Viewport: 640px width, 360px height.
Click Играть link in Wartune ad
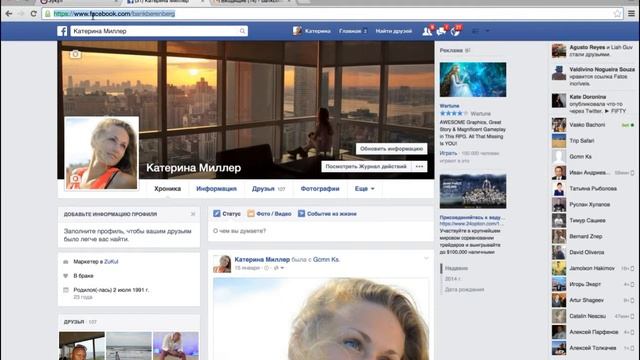448,153
